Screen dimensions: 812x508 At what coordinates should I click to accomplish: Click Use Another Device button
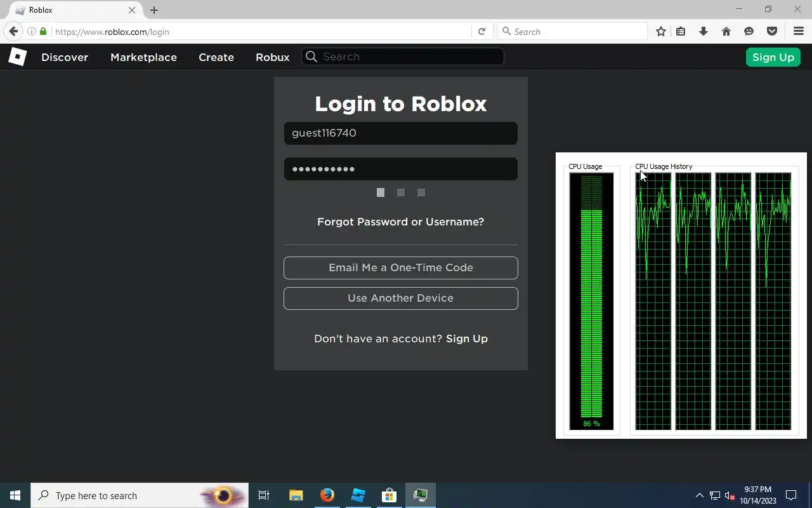click(x=401, y=298)
